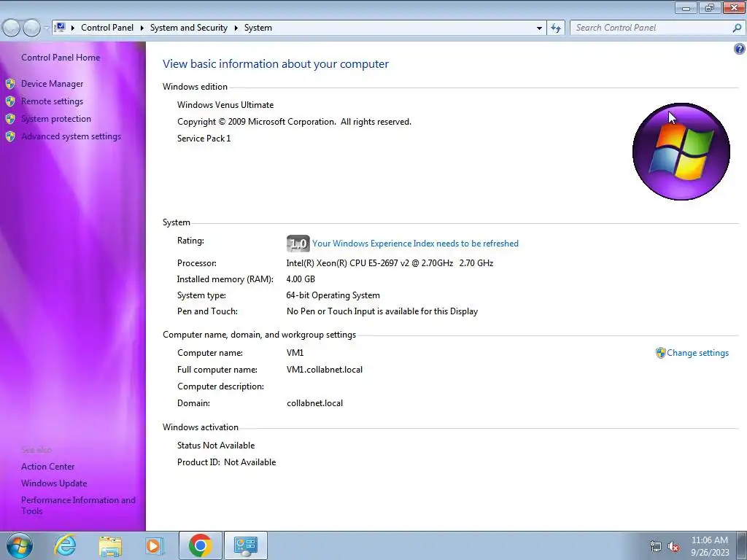Image resolution: width=747 pixels, height=560 pixels.
Task: Click the '64-bit Operating System' text
Action: point(333,295)
